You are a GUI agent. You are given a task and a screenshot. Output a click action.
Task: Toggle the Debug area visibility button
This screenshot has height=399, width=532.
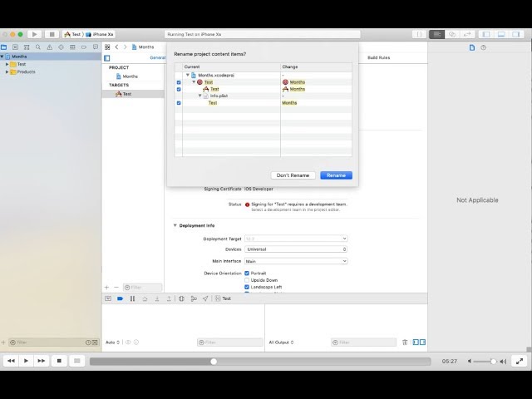pos(501,34)
